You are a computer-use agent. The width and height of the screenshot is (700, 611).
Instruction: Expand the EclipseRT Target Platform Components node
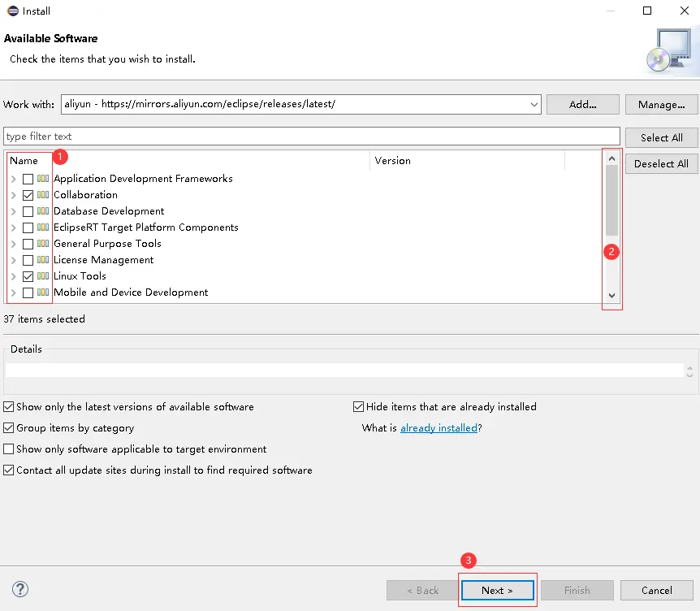[x=13, y=227]
